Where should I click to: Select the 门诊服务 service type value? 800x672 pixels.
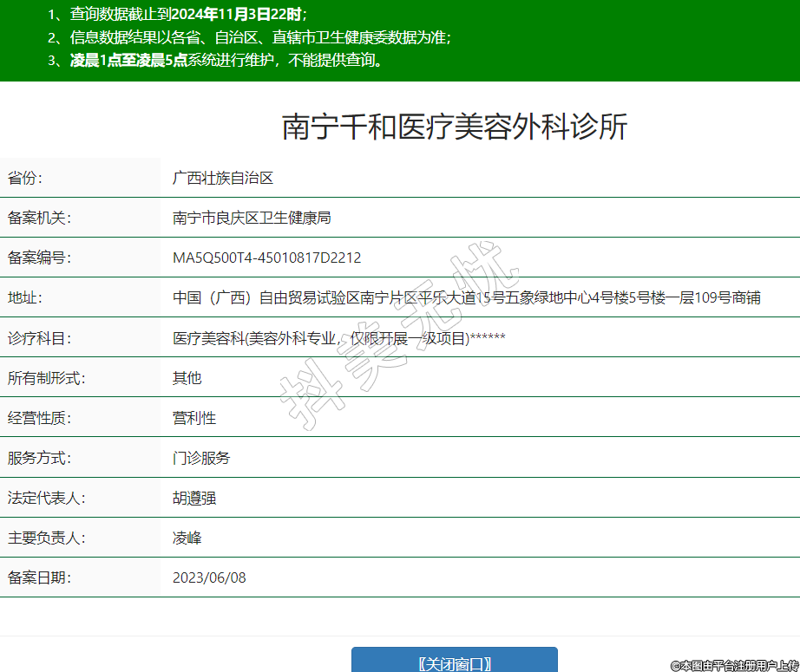pyautogui.click(x=201, y=458)
